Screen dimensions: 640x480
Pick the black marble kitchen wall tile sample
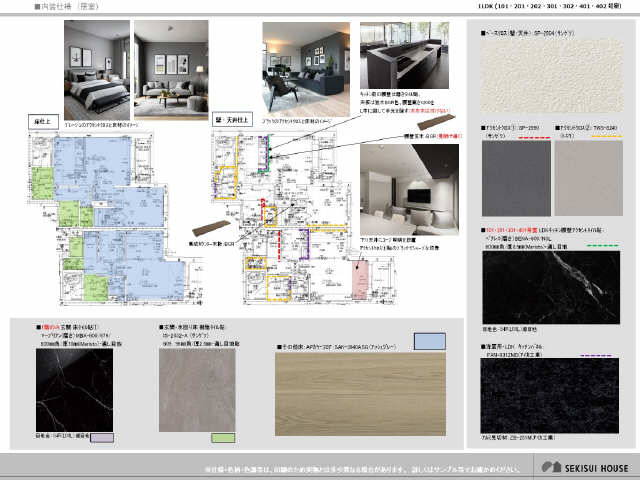pyautogui.click(x=551, y=287)
